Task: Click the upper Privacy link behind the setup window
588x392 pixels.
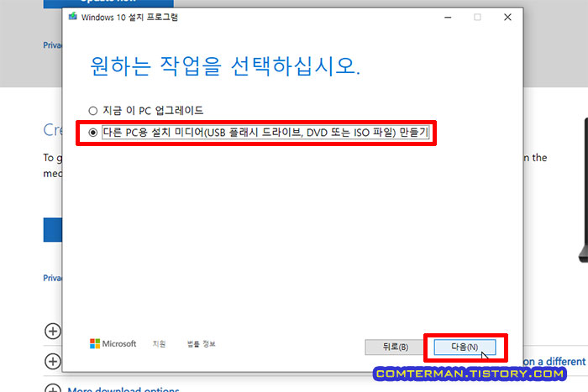Action: point(52,45)
